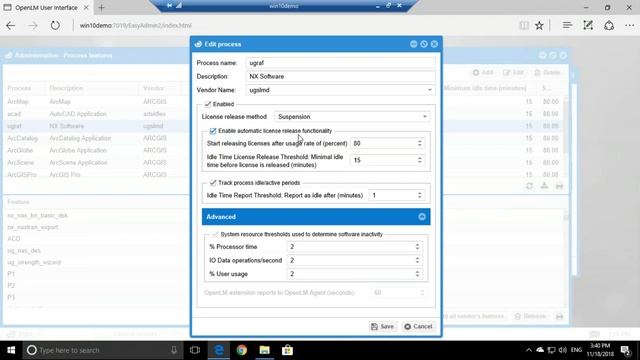Cancel the Edit process dialog

pyautogui.click(x=418, y=327)
